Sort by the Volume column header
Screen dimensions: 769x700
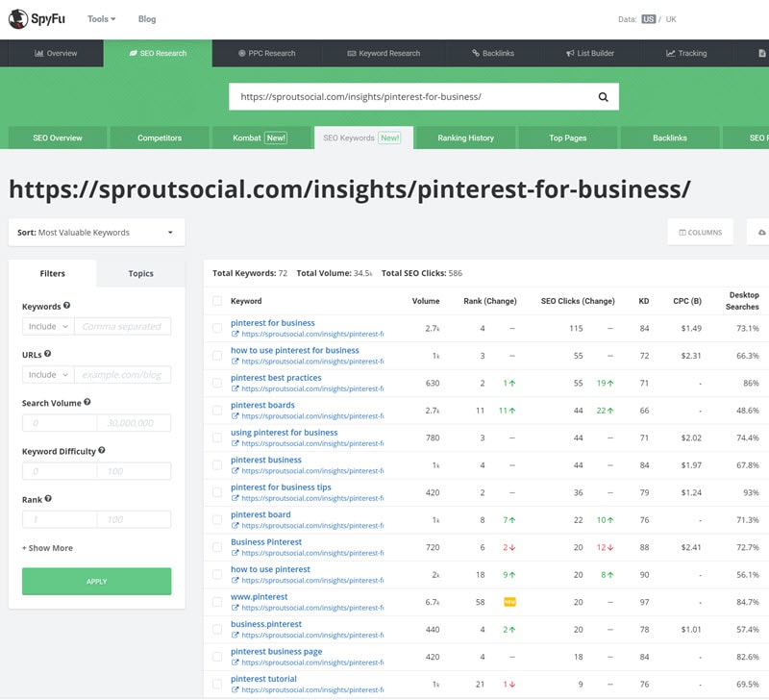click(426, 301)
